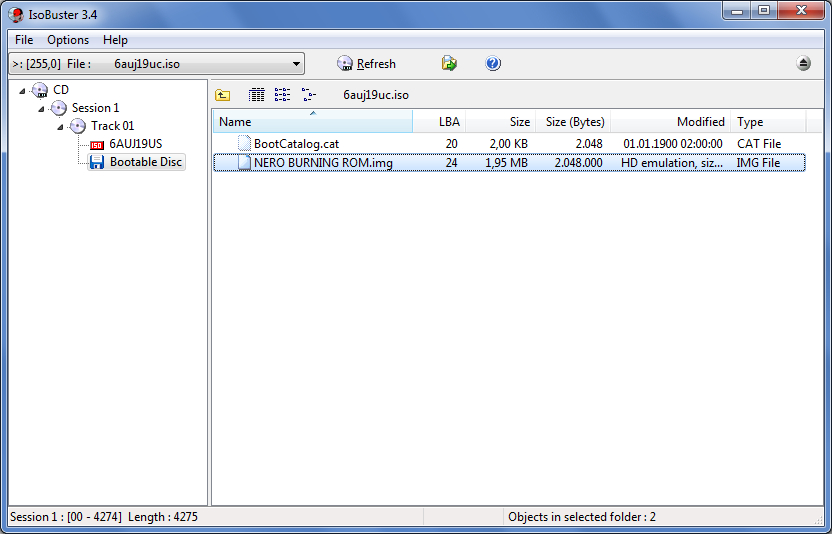The height and width of the screenshot is (534, 832).
Task: Select the Bootable Disc tree item
Action: pos(146,162)
